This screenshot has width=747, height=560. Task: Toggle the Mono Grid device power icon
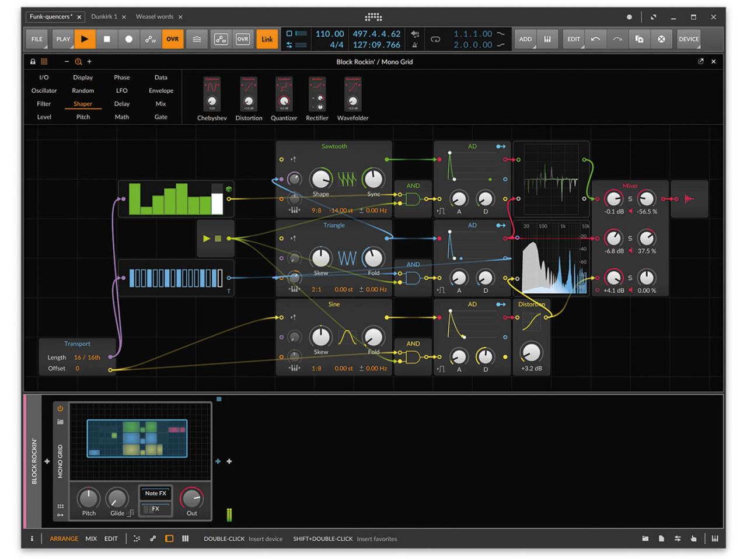[60, 409]
